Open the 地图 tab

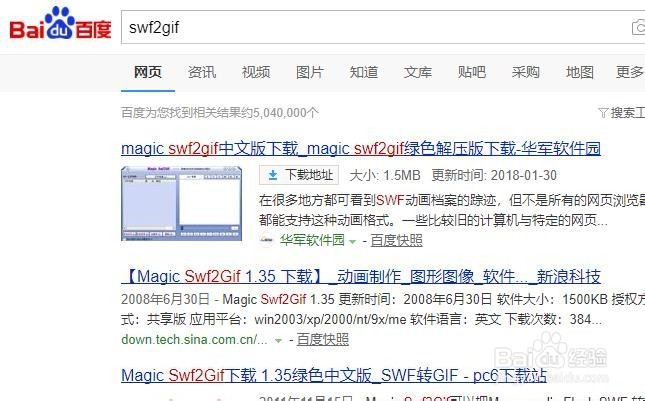click(580, 72)
